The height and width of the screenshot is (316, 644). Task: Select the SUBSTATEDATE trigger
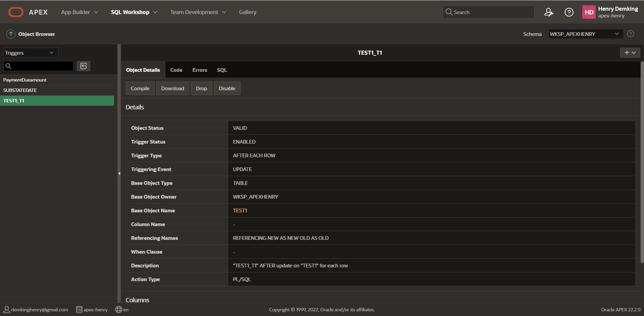pos(57,90)
